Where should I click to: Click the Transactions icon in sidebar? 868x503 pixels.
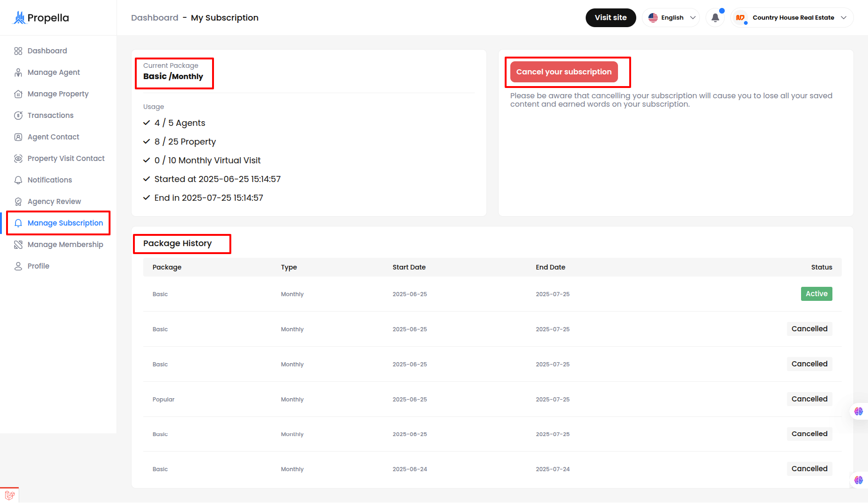click(18, 116)
